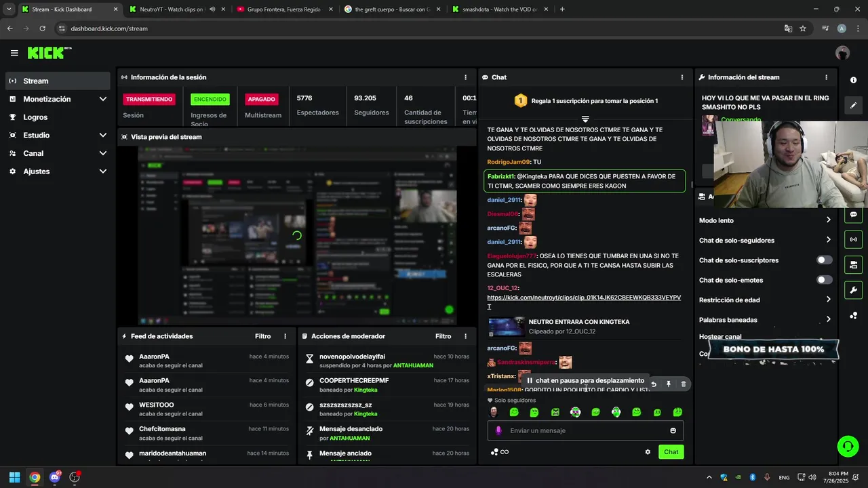The image size is (868, 488).
Task: Open options menu of Acciones de moderador
Action: point(465,336)
